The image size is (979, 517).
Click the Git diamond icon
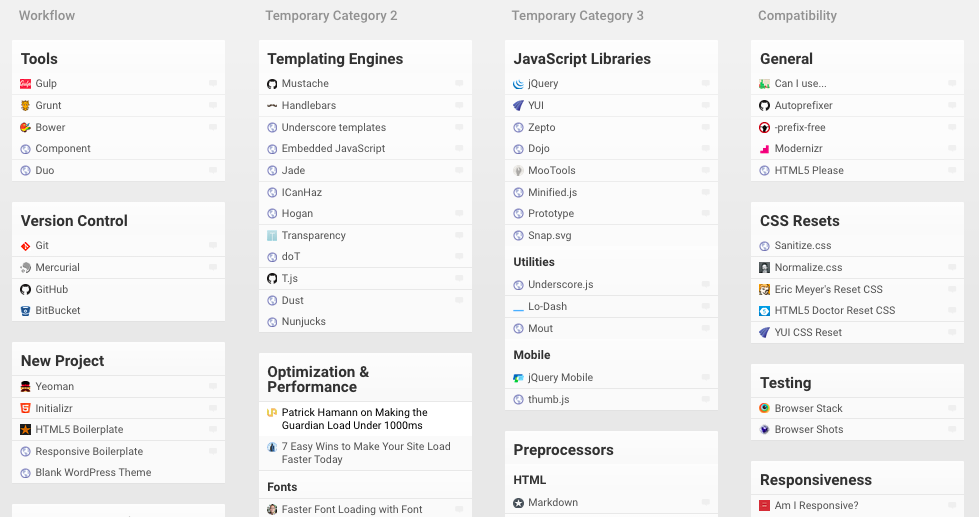(26, 246)
